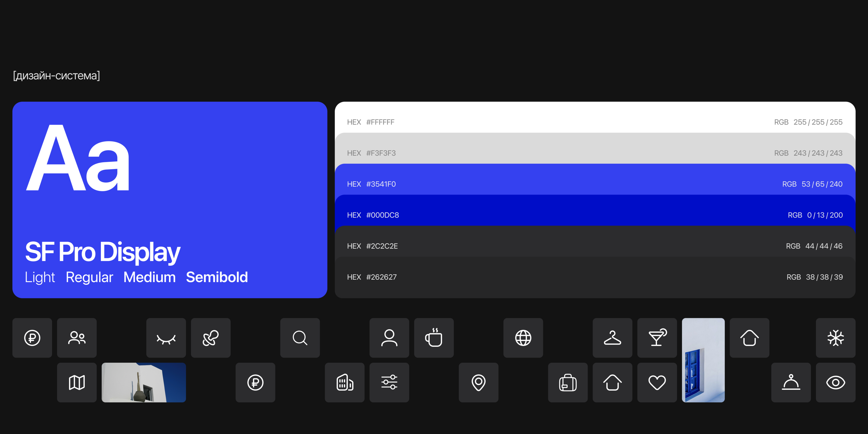Open the white building photo thumbnail
This screenshot has height=434, width=868.
click(x=143, y=382)
